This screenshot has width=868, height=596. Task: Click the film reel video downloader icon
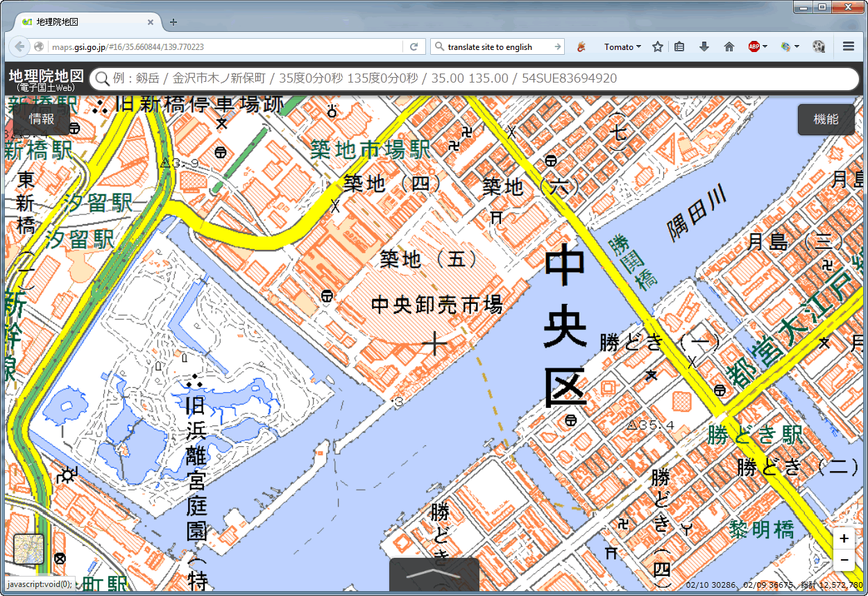[x=819, y=46]
